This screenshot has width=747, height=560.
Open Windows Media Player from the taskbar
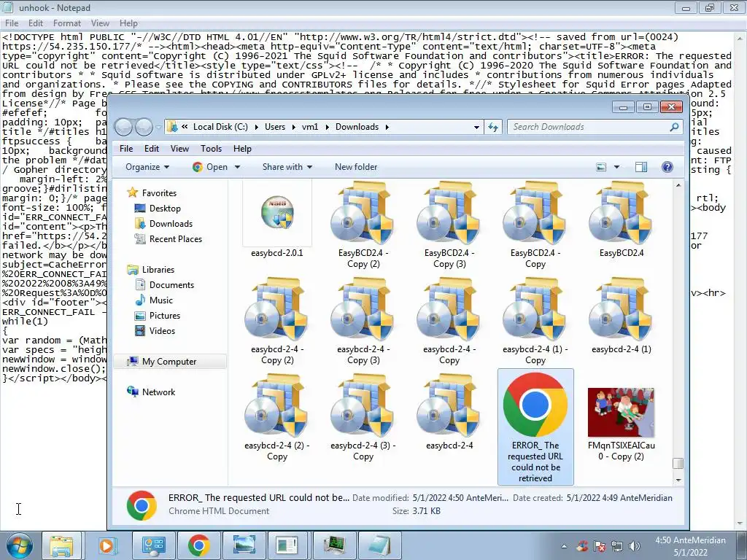tap(107, 545)
